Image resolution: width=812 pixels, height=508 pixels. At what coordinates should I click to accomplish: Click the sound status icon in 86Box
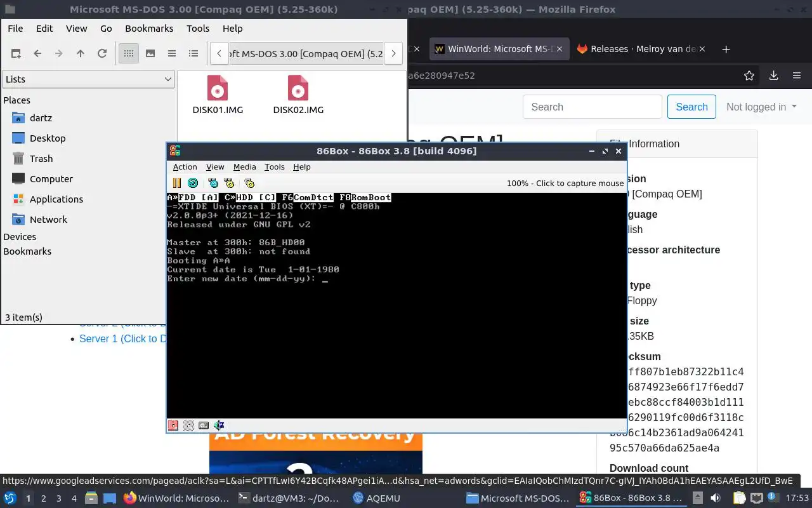[219, 425]
